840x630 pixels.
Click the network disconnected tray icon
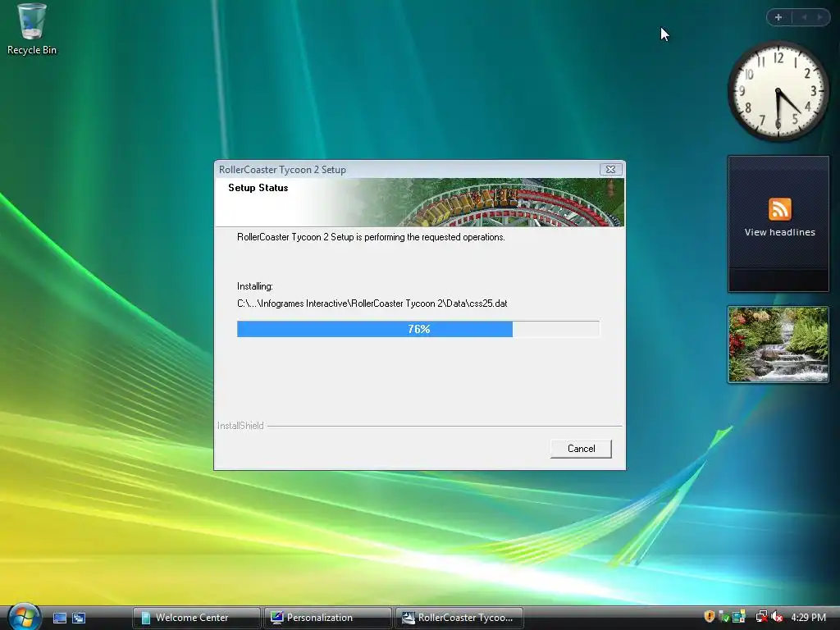(761, 617)
